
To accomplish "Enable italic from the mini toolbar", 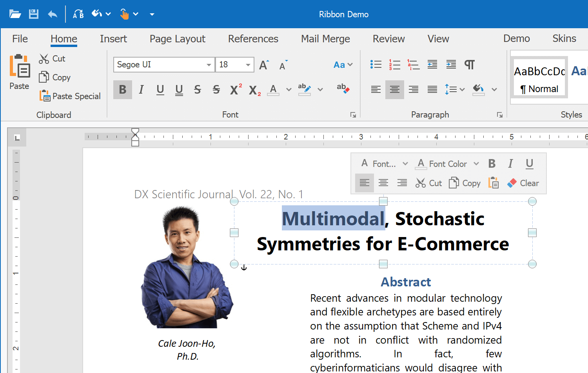I will point(510,163).
